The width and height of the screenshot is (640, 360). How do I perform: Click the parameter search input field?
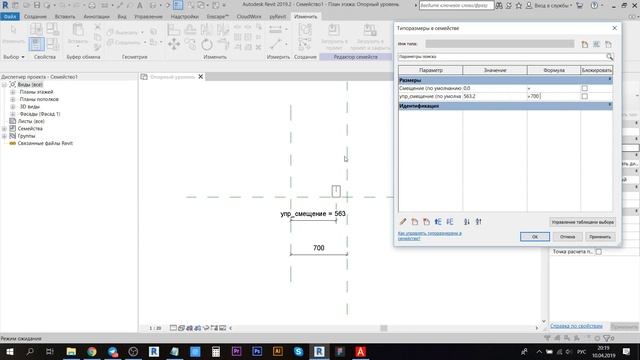coord(502,57)
